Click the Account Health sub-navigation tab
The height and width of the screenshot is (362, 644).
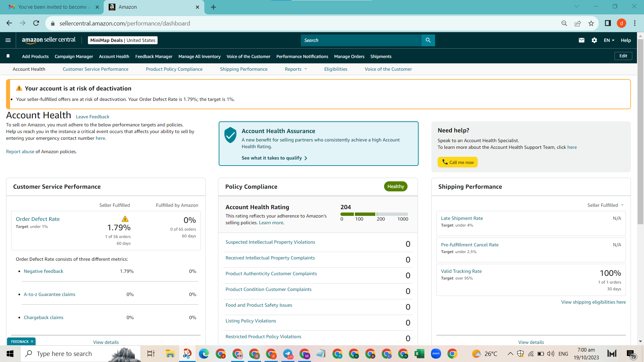[x=29, y=69]
